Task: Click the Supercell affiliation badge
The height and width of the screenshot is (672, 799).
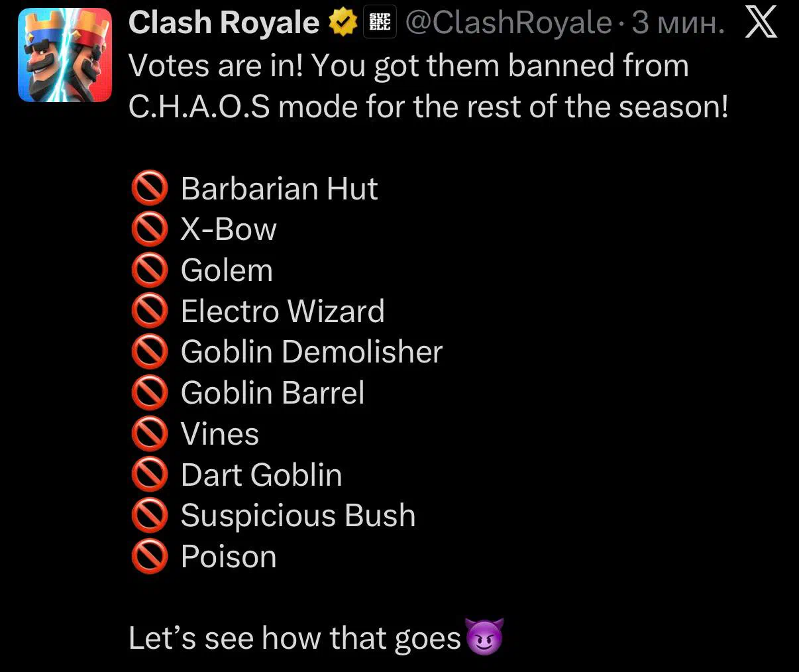Action: click(x=380, y=24)
